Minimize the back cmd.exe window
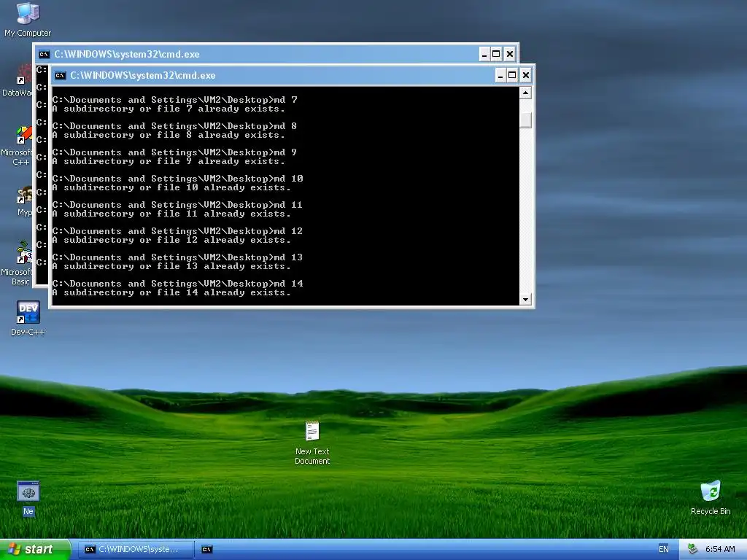The image size is (747, 560). (484, 54)
